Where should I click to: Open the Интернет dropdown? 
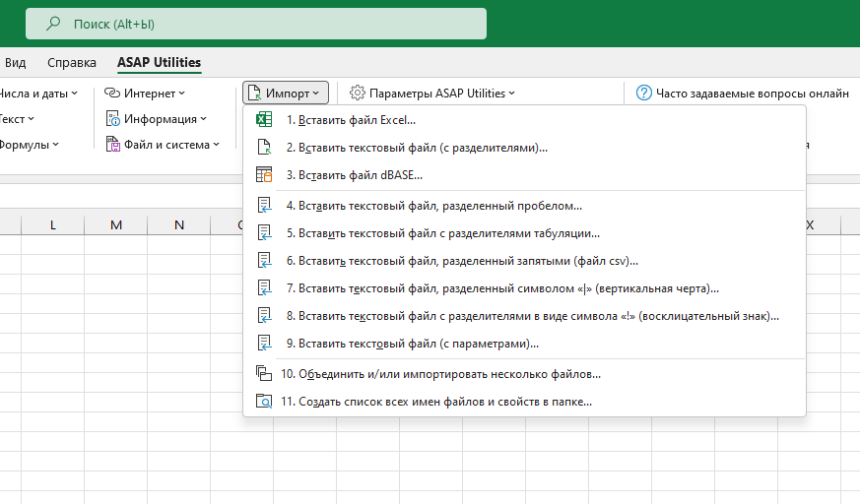tap(145, 94)
